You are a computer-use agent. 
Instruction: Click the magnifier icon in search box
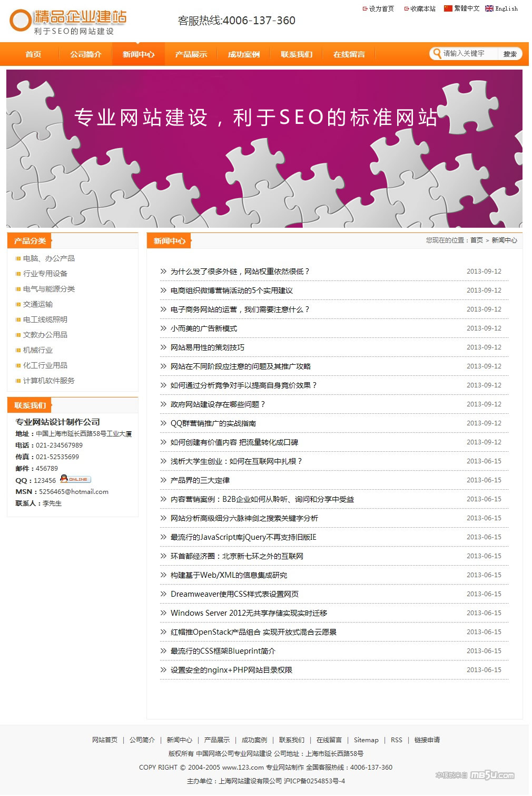(437, 54)
